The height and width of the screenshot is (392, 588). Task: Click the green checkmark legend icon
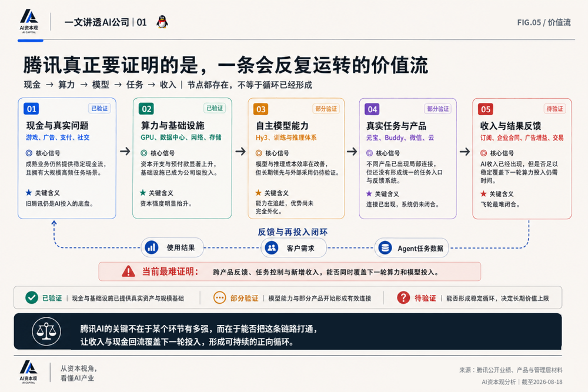coord(32,297)
